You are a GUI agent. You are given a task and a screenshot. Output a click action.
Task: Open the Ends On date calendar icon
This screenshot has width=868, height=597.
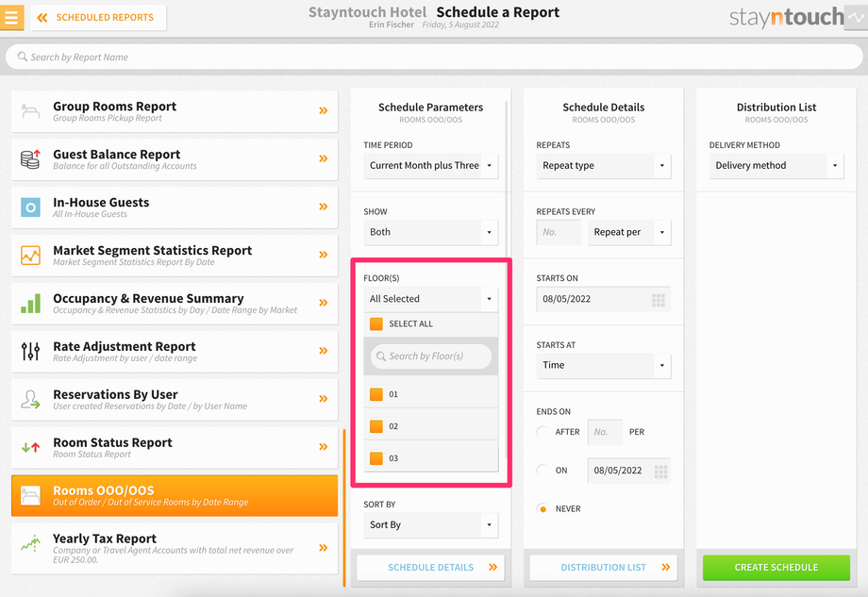(661, 472)
